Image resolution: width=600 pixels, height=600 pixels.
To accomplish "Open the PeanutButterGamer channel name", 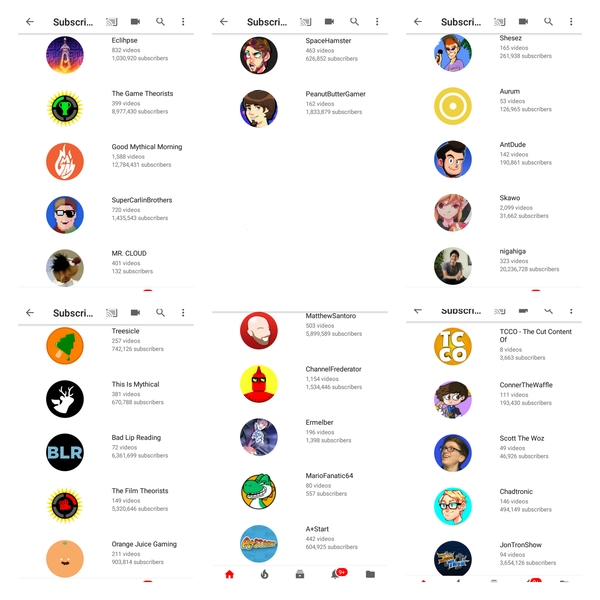I will click(x=335, y=94).
